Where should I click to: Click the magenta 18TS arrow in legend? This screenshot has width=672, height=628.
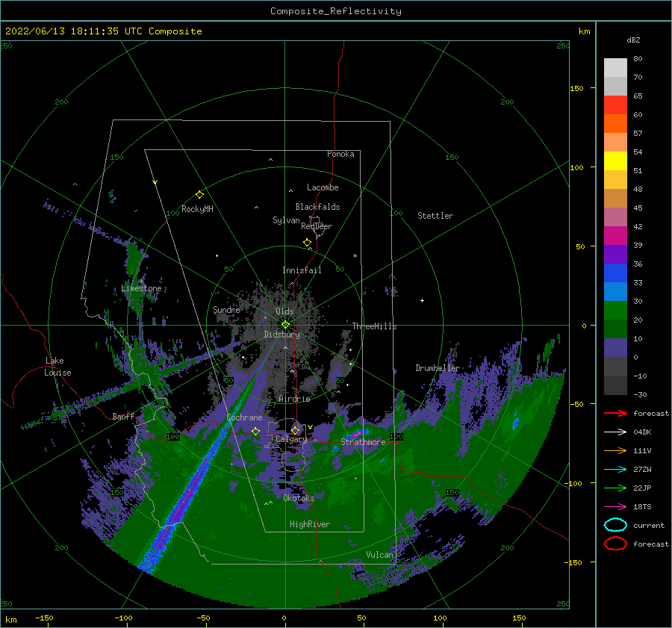click(x=615, y=507)
